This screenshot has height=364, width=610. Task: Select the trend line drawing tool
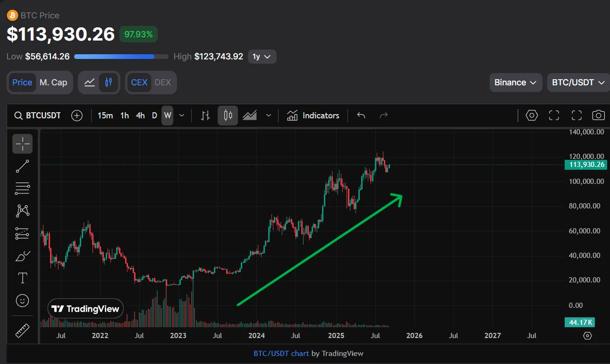[22, 166]
